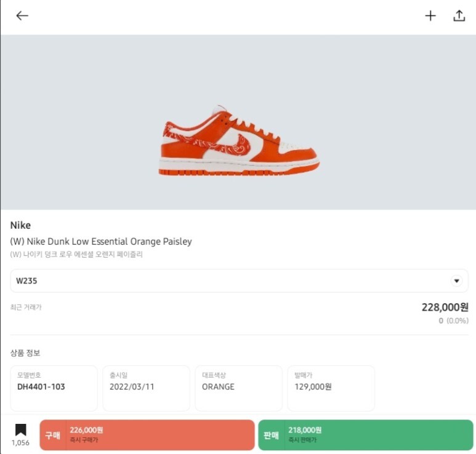Go back using the left arrow icon
Screen dimensions: 476x454
tap(22, 15)
